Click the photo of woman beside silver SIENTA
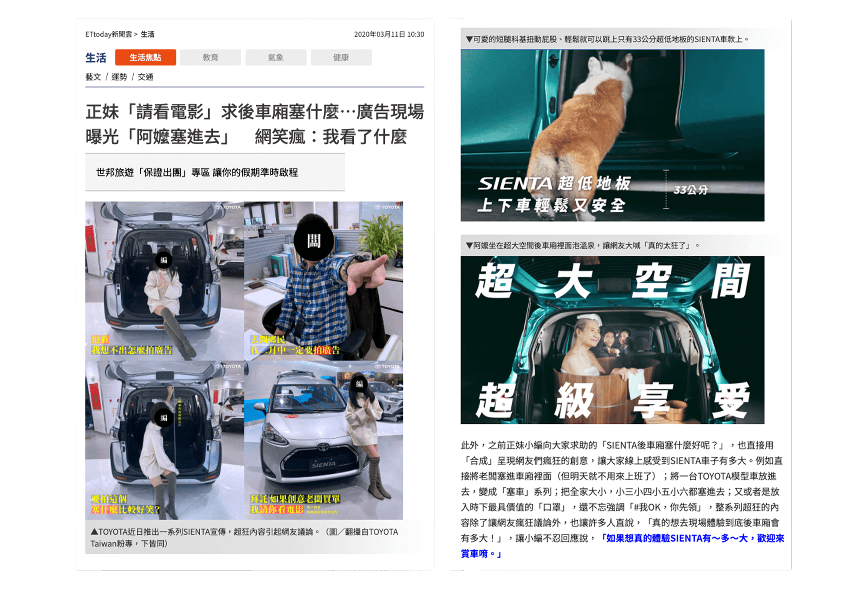 [324, 440]
